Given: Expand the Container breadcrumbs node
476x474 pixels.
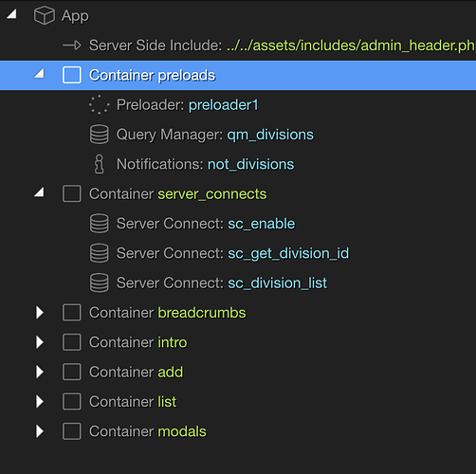Looking at the screenshot, I should tap(40, 313).
